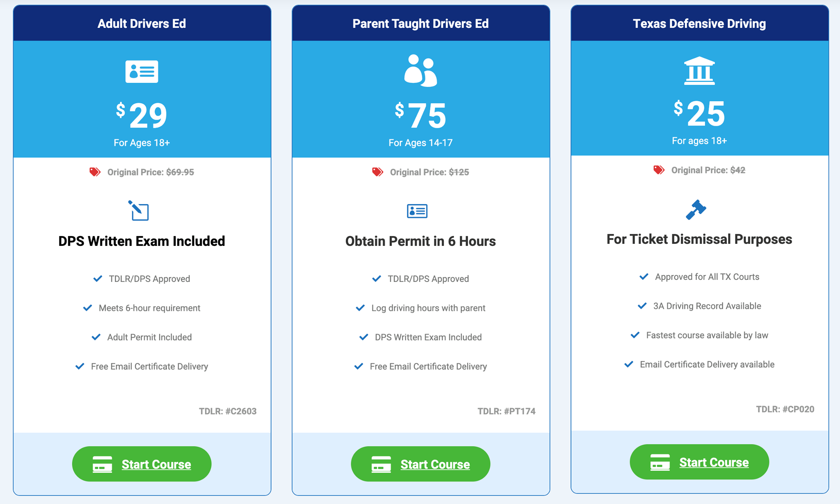Start the Adult Drivers Ed course
The height and width of the screenshot is (504, 840).
(x=142, y=464)
